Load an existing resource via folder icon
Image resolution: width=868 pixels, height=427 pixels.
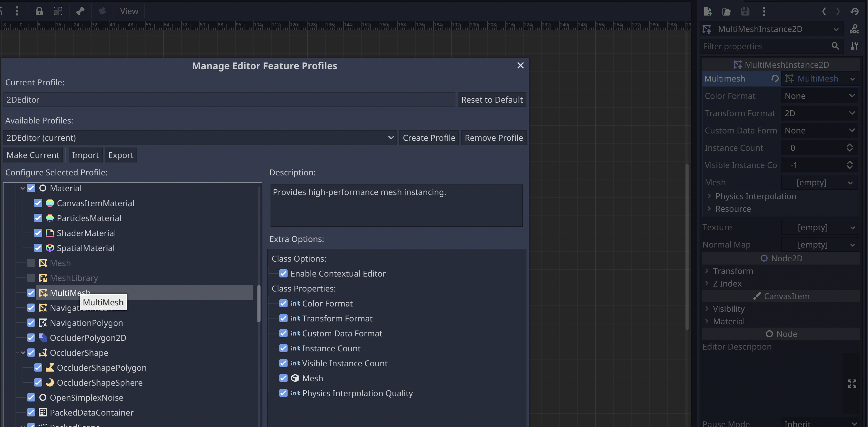click(x=727, y=11)
